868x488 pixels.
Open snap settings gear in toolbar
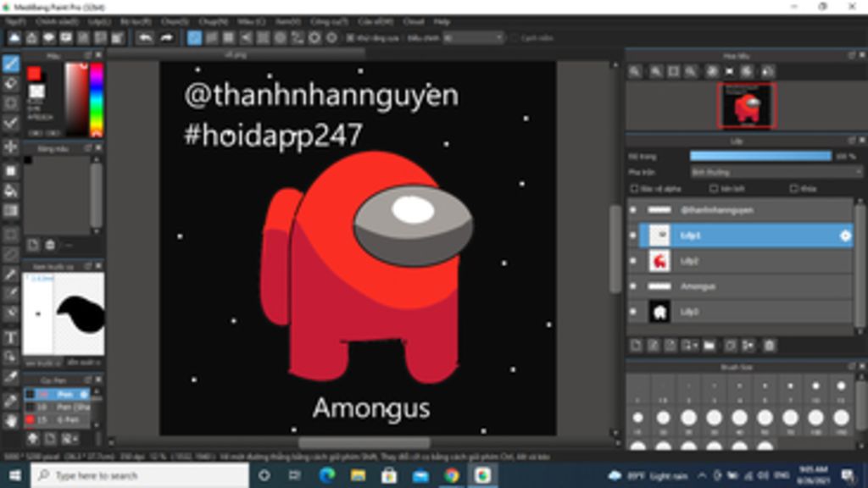click(315, 37)
